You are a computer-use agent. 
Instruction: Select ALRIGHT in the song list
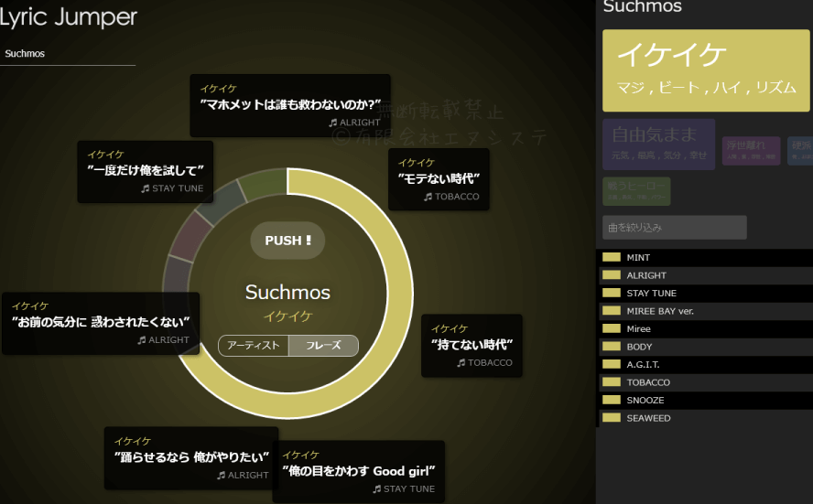click(x=706, y=275)
